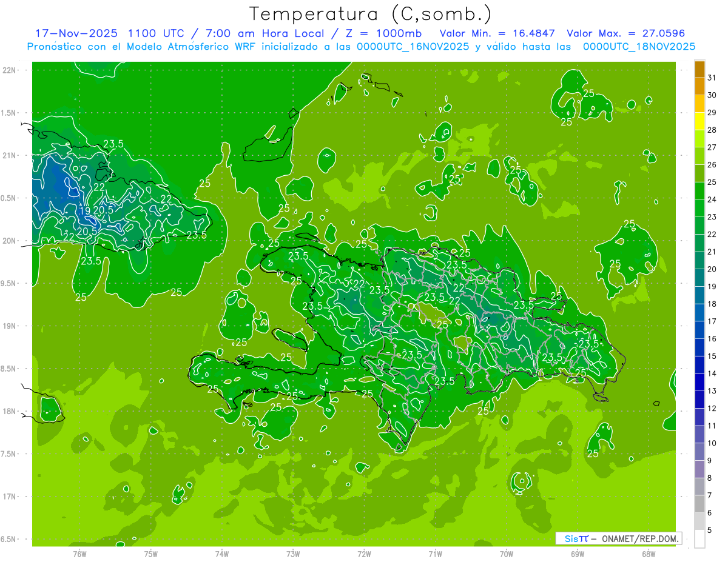This screenshot has height=562, width=728.
Task: Click 'Valor Max. = 27.0596' text
Action: tap(626, 33)
